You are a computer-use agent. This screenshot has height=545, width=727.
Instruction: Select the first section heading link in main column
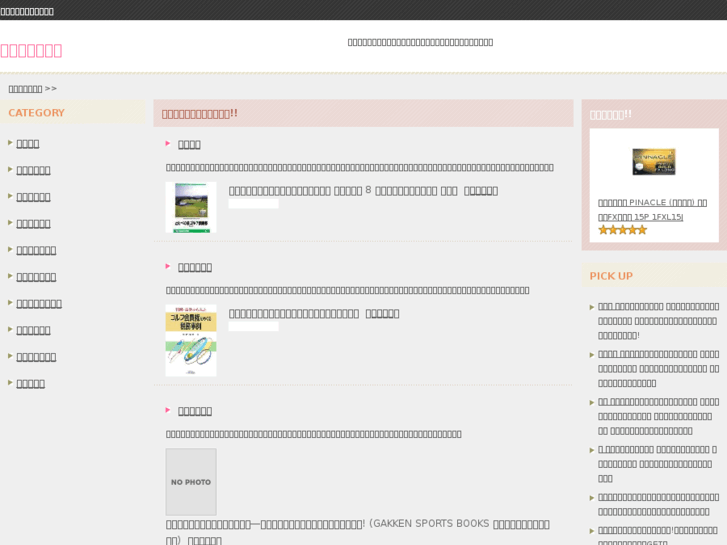point(189,145)
